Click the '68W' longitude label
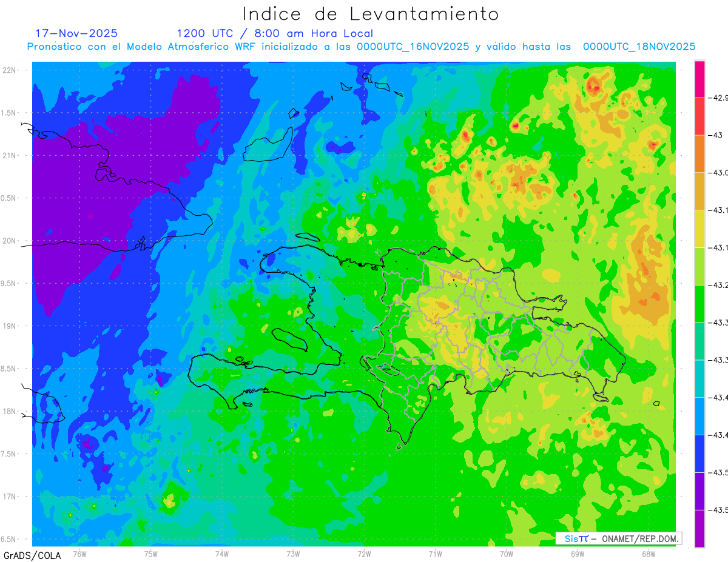The width and height of the screenshot is (728, 562). point(648,553)
